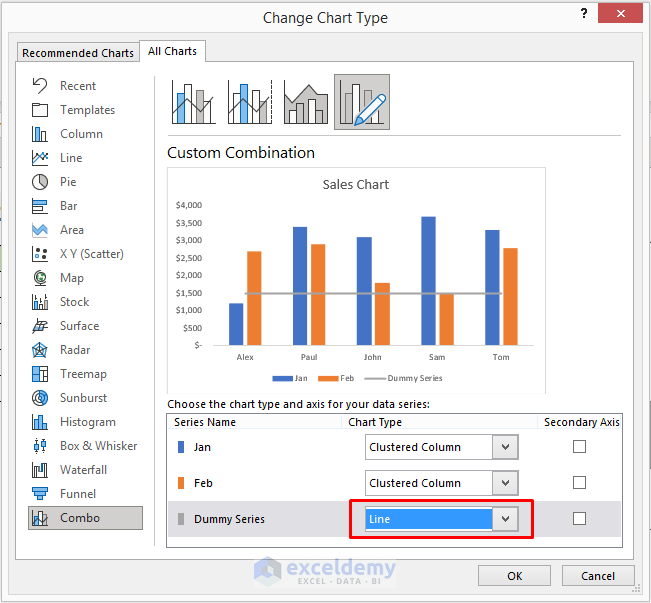Select Clustered Column - Line combo subtype
651x603 pixels.
point(193,102)
